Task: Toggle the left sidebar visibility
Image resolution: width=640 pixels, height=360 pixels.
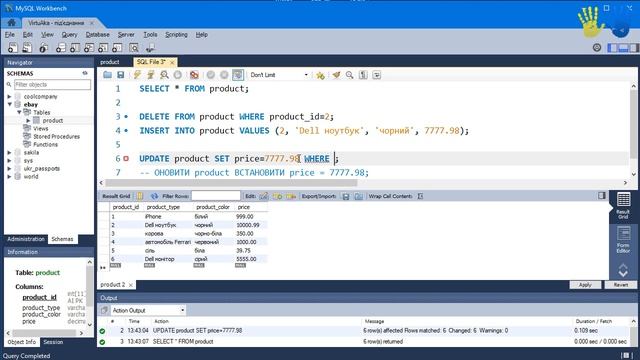Action: tap(613, 48)
